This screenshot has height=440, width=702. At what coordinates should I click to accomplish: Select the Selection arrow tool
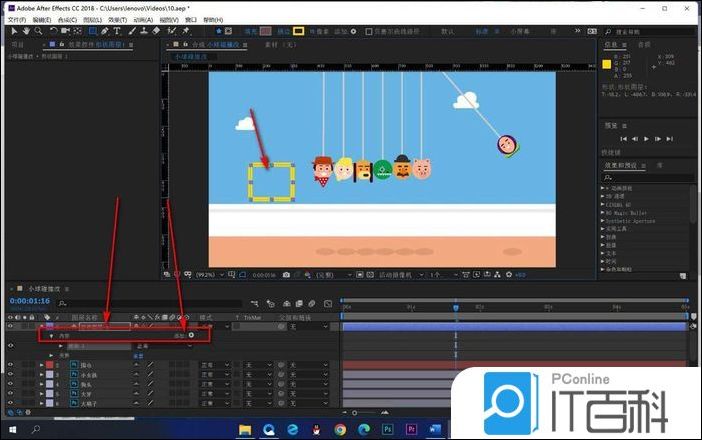point(12,30)
